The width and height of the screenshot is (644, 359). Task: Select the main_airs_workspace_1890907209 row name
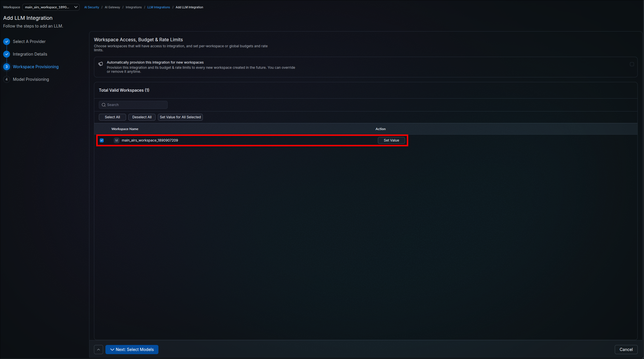(149, 140)
